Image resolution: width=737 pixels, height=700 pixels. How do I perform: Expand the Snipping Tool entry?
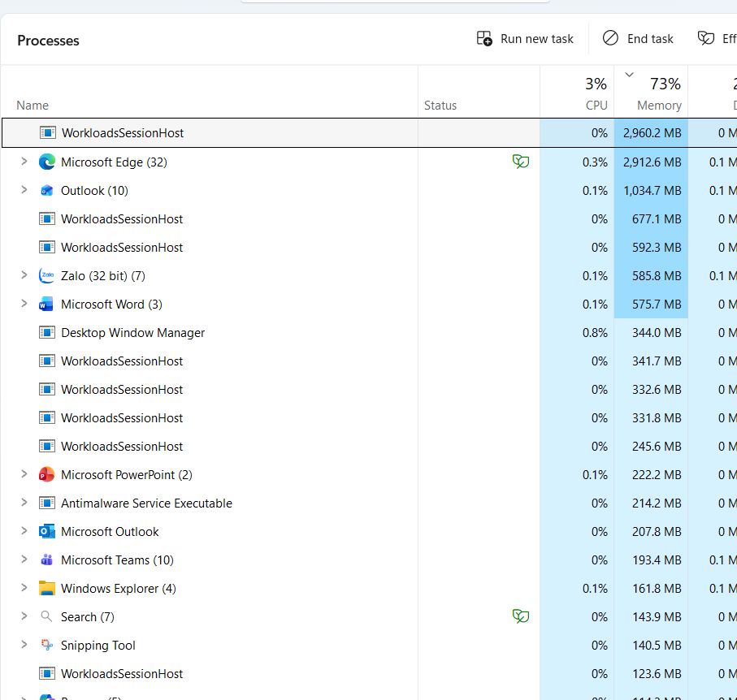[24, 645]
